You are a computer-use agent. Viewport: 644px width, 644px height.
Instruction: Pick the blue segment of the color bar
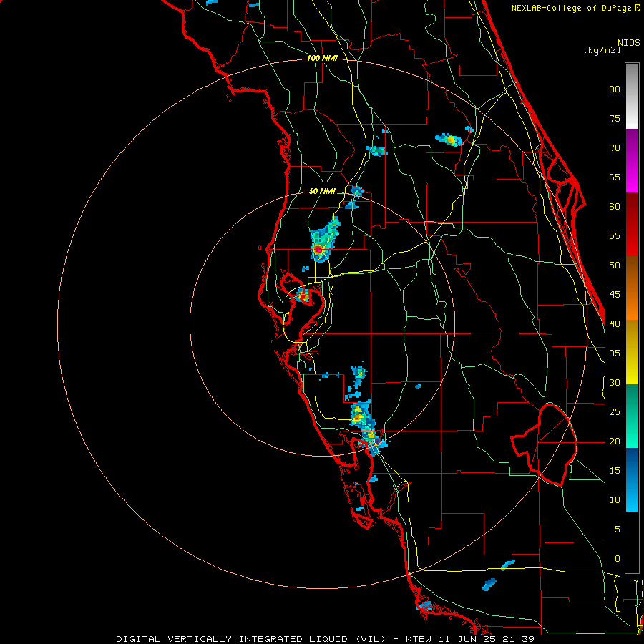[x=632, y=479]
